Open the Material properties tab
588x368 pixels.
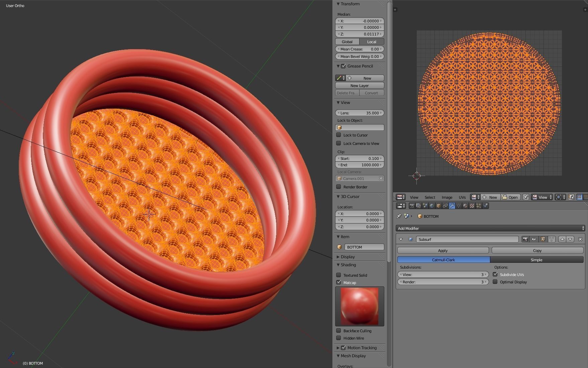[465, 206]
